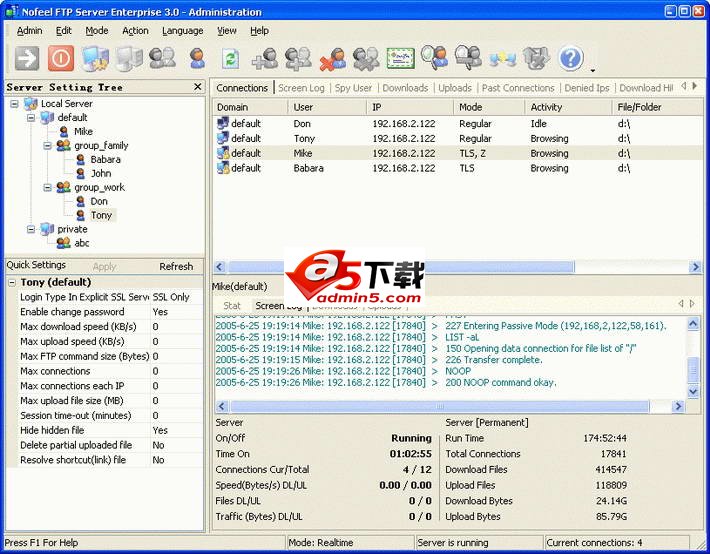Click the green refresh icon in toolbar

point(230,59)
